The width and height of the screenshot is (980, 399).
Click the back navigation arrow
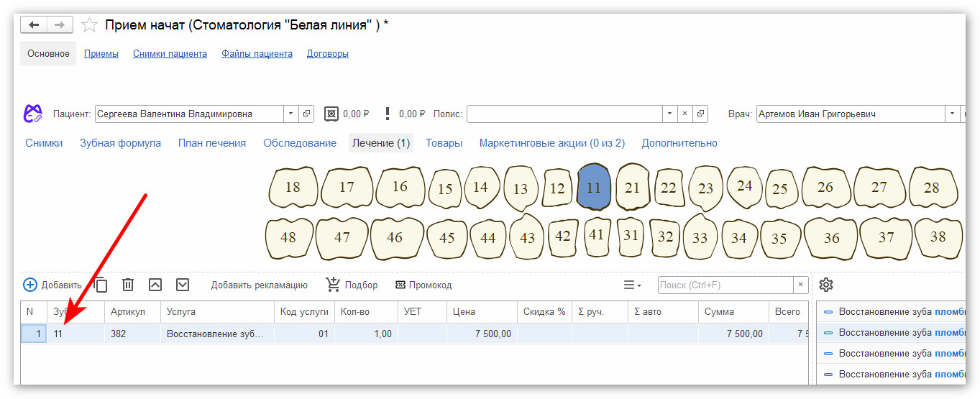pos(34,25)
